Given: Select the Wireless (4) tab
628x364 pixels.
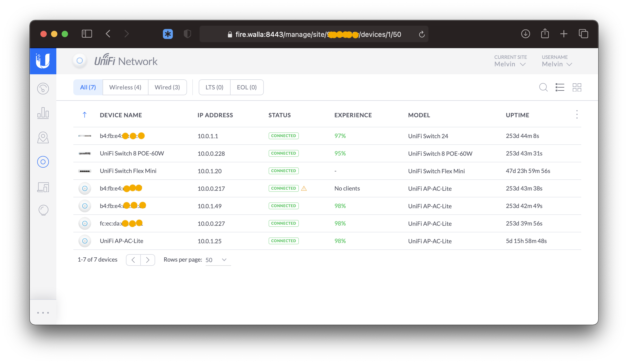Looking at the screenshot, I should point(125,87).
